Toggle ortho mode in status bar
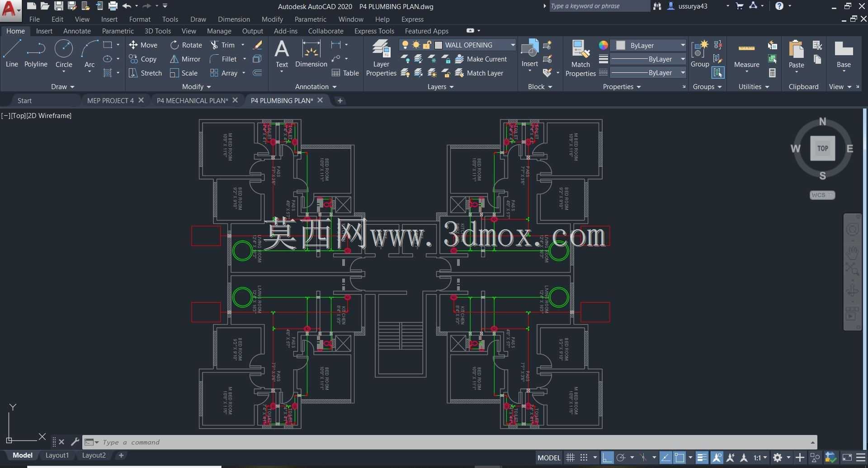The image size is (868, 468). (x=607, y=458)
